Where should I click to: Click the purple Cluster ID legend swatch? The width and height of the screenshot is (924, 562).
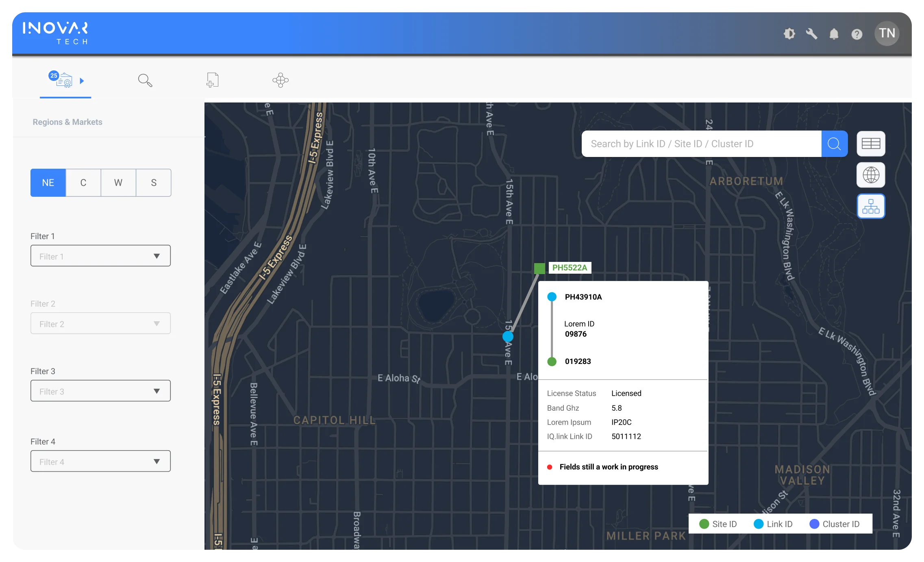pos(814,524)
